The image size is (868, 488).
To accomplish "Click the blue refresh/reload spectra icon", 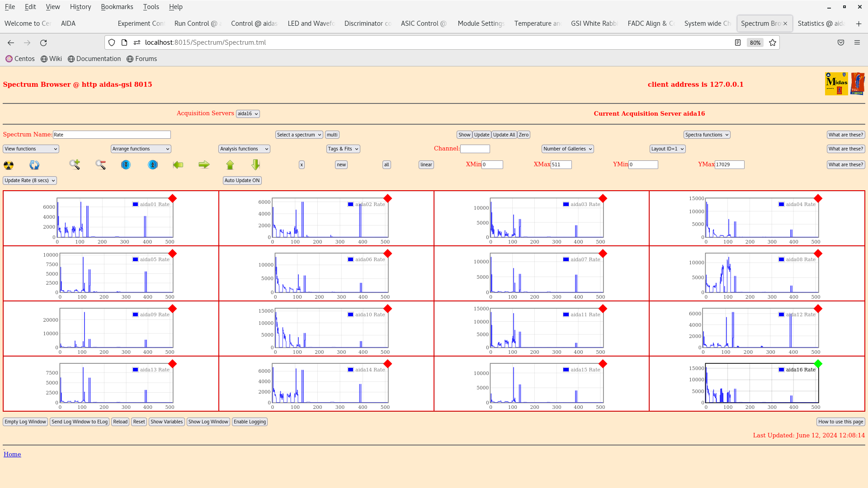I will [x=34, y=165].
